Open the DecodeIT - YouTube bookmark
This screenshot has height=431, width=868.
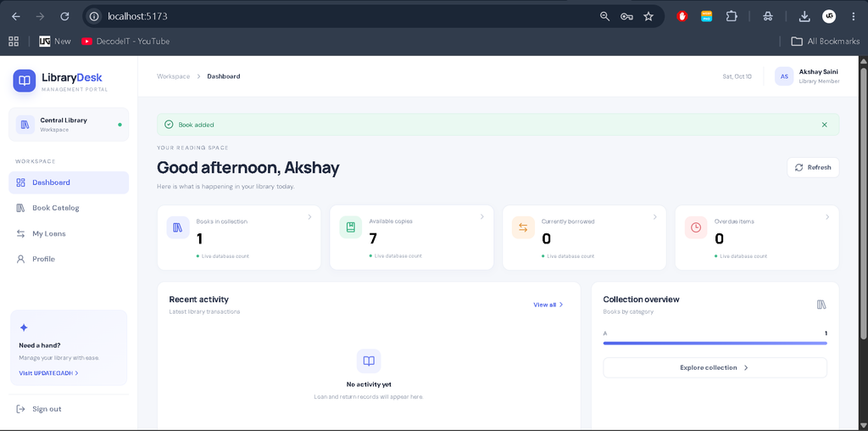(x=125, y=41)
